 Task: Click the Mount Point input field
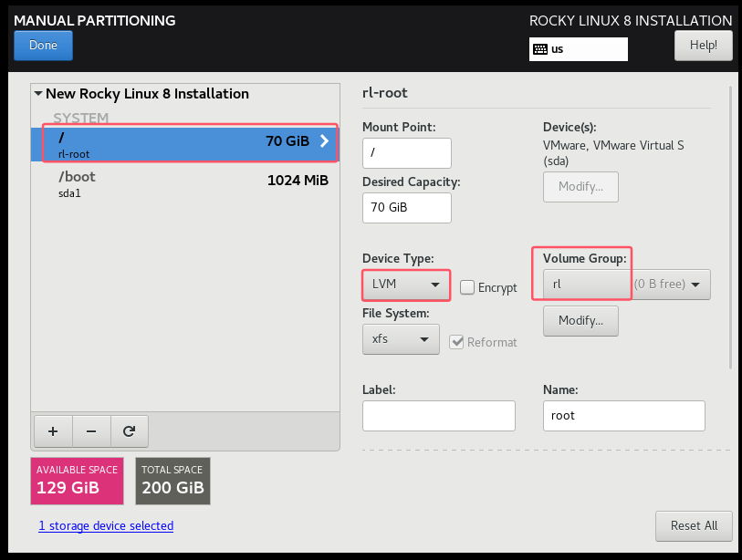point(406,153)
